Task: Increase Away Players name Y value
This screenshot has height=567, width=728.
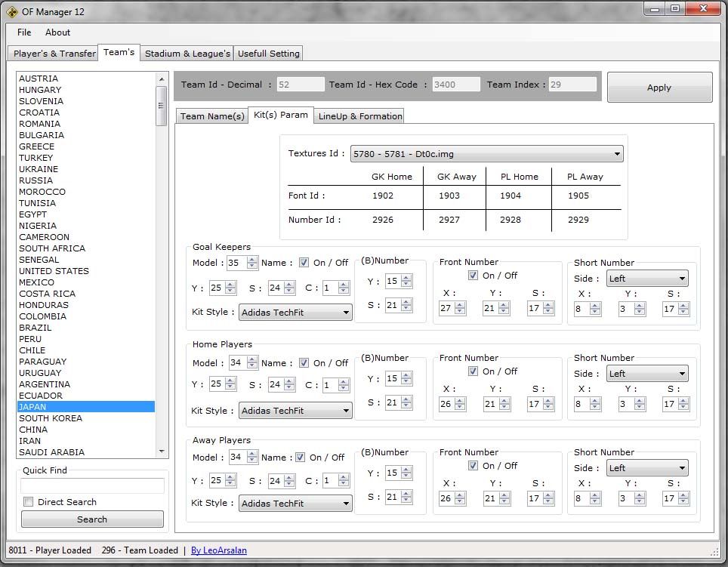Action: tap(230, 477)
